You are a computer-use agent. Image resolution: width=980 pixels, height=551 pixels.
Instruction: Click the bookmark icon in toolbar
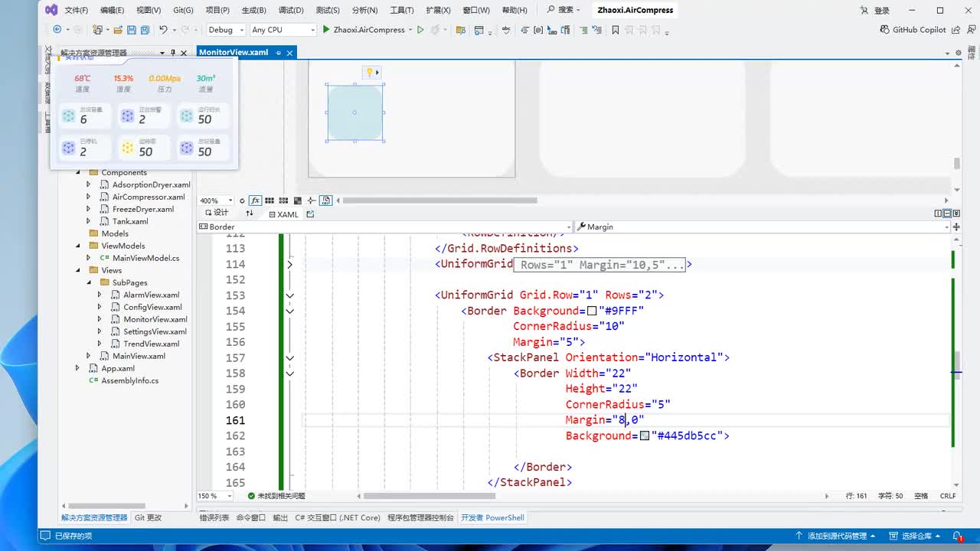coord(616,30)
